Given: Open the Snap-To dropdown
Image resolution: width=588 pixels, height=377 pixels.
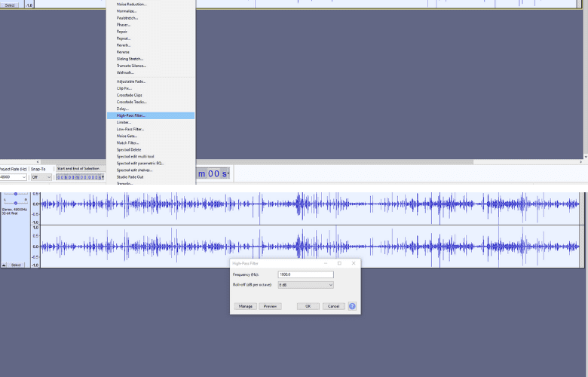Looking at the screenshot, I should pyautogui.click(x=41, y=177).
